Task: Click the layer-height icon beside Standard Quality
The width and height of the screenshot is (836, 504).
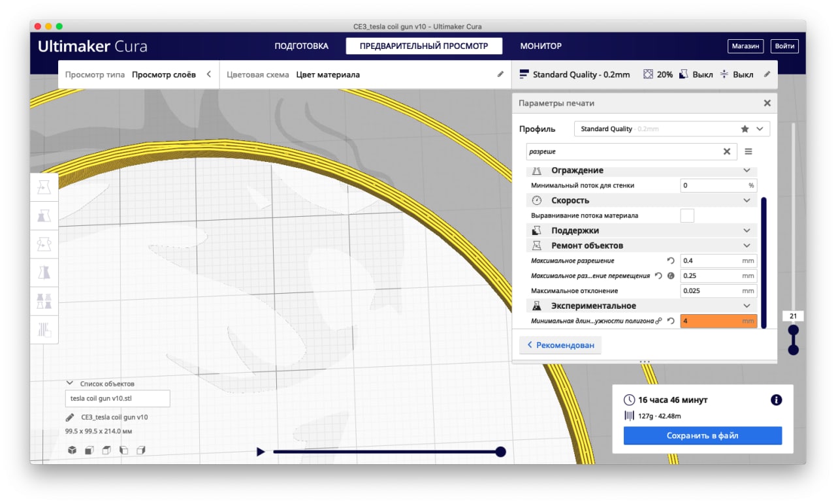Action: point(524,74)
